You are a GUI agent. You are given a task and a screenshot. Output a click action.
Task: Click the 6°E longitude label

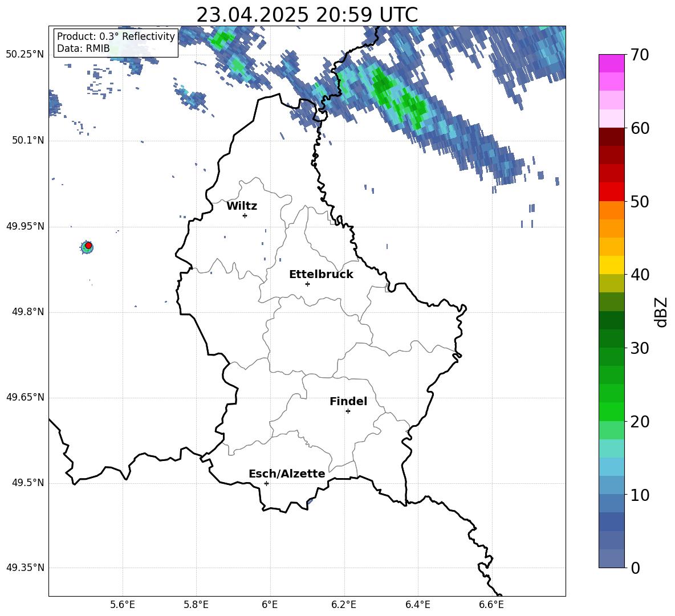point(270,605)
